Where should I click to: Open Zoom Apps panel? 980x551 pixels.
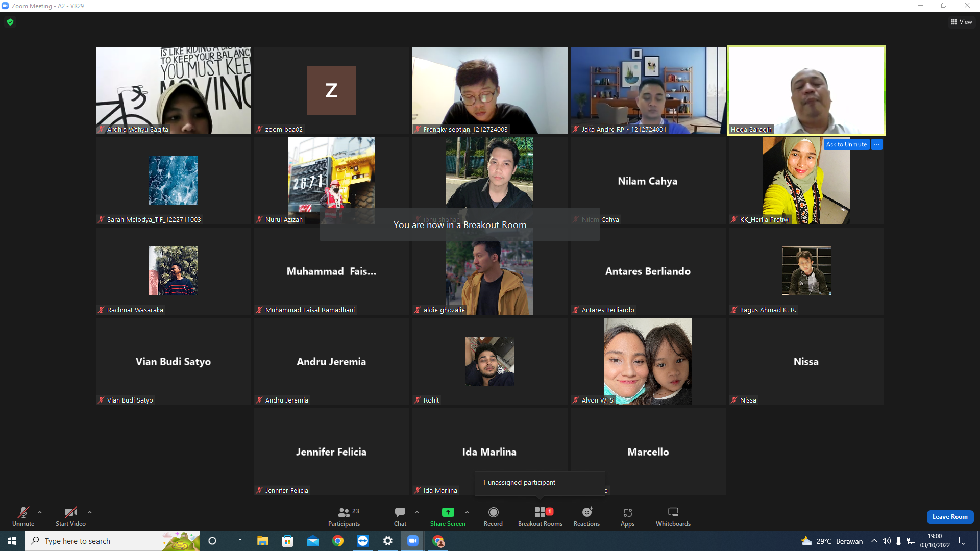point(627,516)
